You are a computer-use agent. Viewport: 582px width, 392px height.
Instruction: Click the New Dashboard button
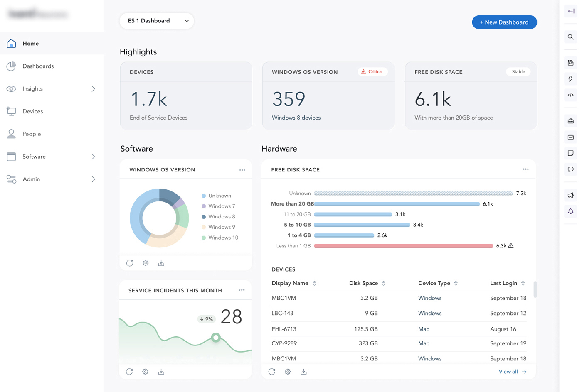(504, 22)
